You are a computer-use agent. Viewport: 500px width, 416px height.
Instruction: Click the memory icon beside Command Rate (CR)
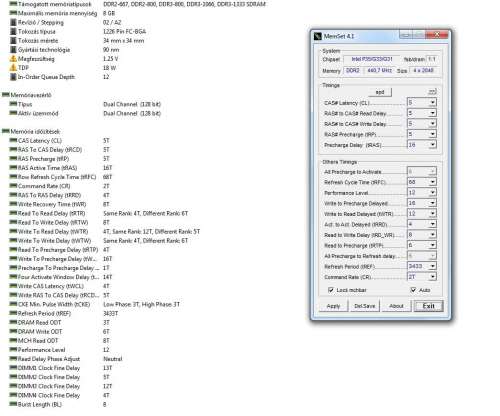[x=13, y=186]
